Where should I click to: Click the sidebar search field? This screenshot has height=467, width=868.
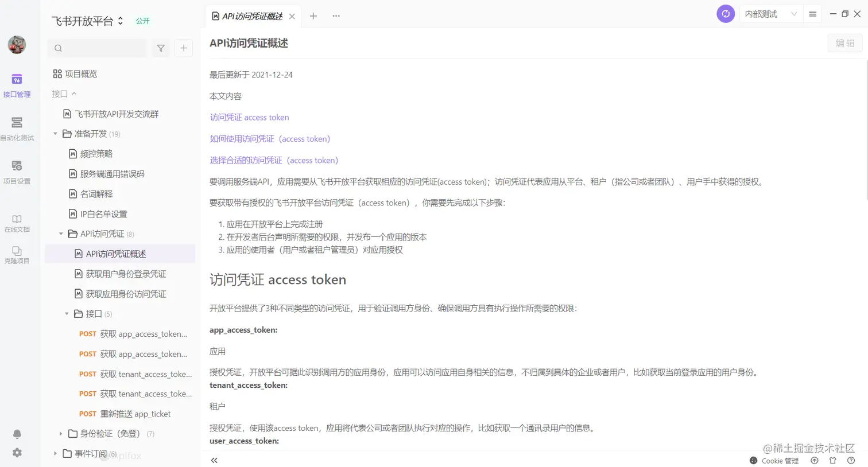(97, 48)
